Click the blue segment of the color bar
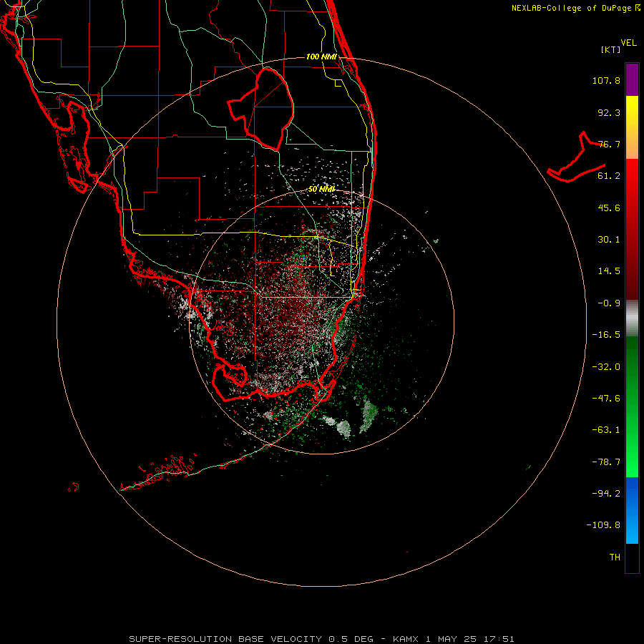 (x=632, y=510)
